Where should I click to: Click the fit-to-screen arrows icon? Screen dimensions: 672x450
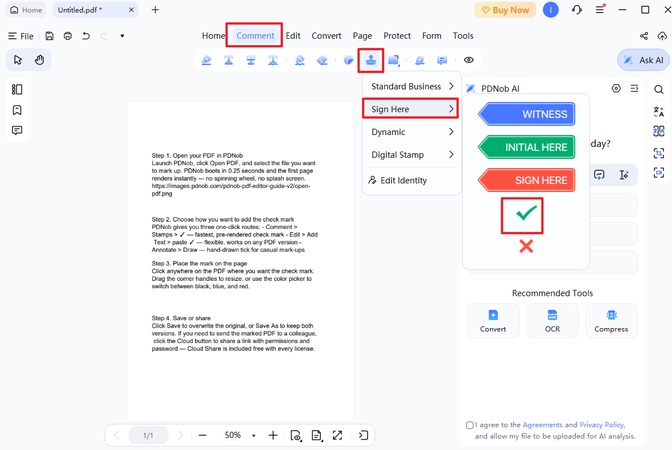point(337,435)
